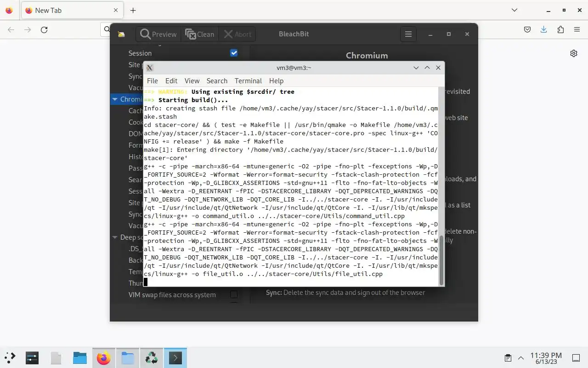Click the terminal vertical scrollbar thumb
588x368 pixels.
[x=441, y=260]
